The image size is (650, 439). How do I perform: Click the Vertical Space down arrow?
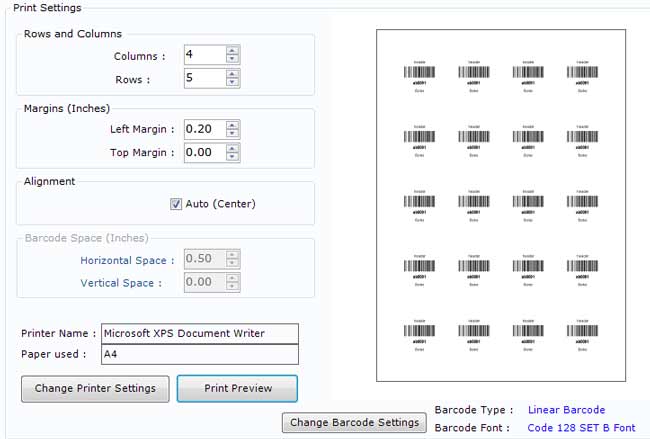point(232,286)
